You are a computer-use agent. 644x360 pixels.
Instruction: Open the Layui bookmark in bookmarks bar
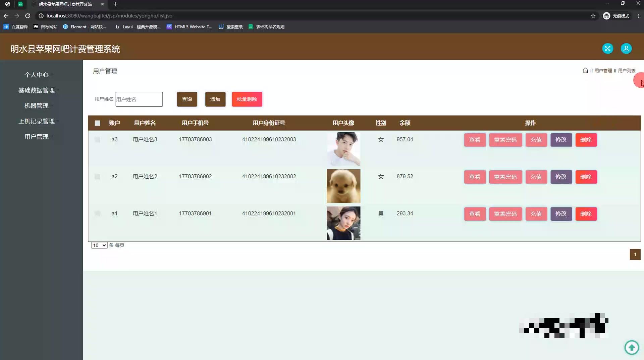(138, 27)
